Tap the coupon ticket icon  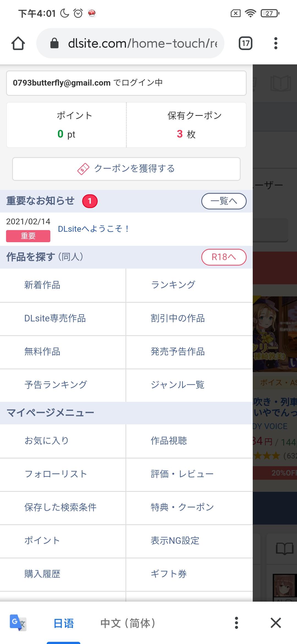[83, 169]
